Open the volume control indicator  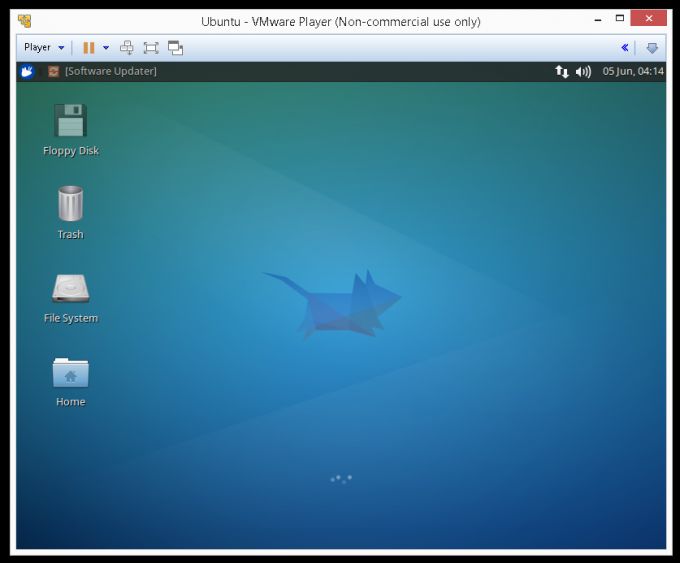coord(583,72)
